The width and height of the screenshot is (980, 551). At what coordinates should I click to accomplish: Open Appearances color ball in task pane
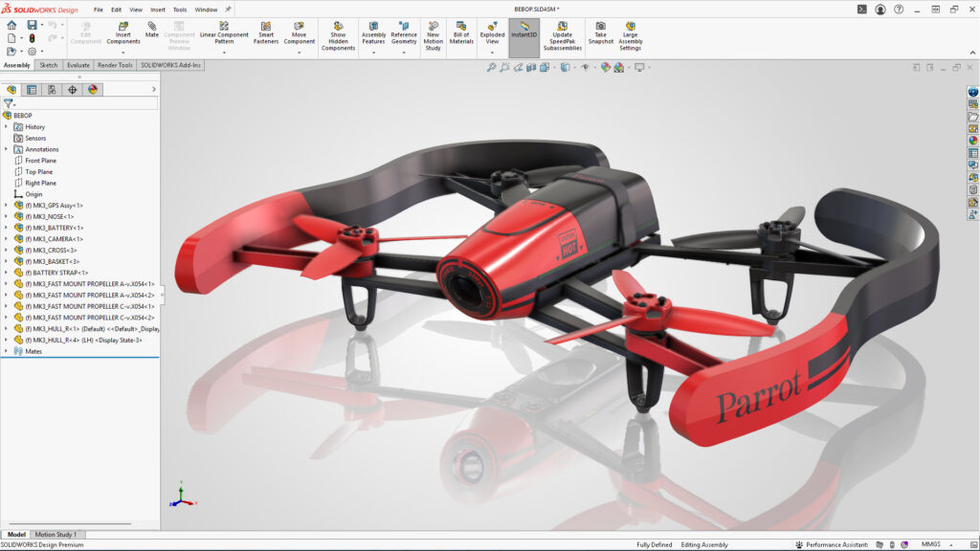tap(973, 141)
